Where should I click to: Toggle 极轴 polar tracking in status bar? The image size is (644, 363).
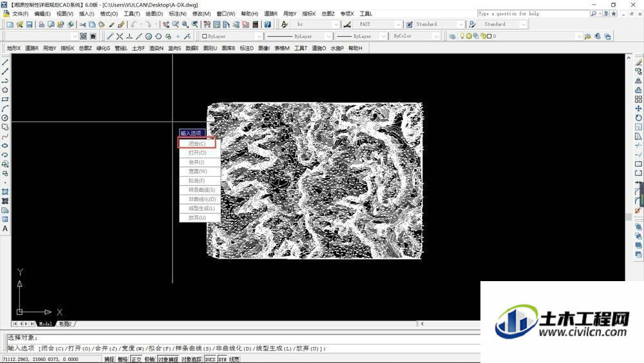[x=149, y=359]
